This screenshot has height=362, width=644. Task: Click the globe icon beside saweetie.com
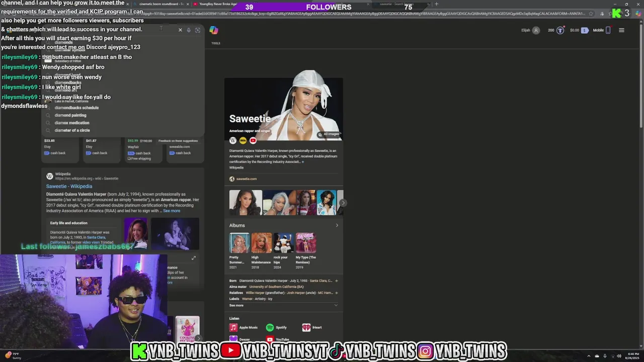[232, 179]
